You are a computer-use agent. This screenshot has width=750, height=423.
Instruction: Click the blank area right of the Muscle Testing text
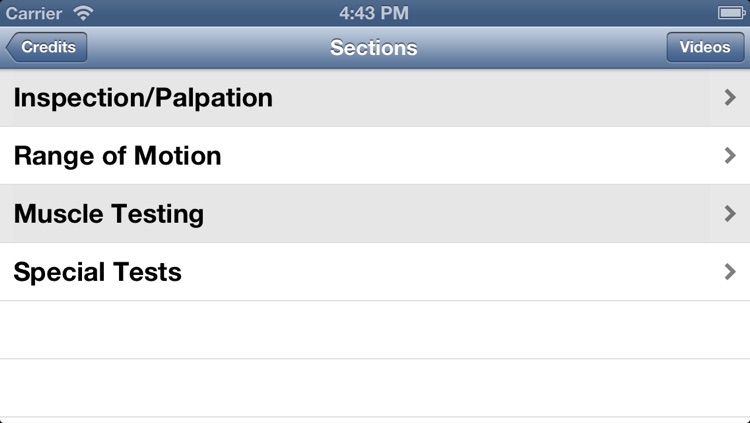pos(459,214)
